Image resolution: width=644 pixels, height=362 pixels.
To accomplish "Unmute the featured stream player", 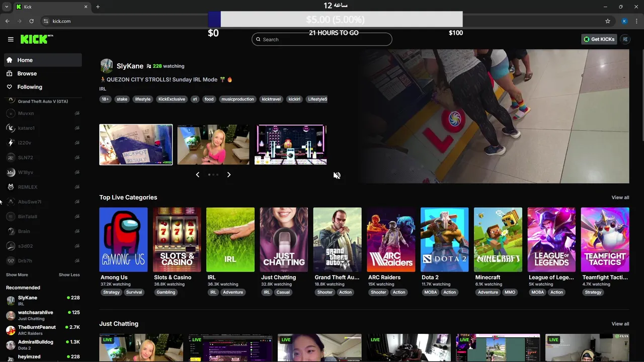I will click(337, 175).
